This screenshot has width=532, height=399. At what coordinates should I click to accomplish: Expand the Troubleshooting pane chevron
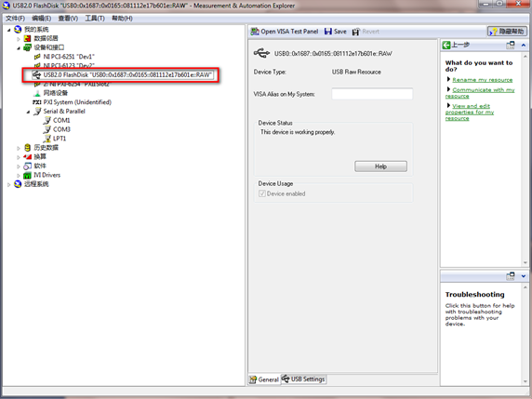click(524, 276)
